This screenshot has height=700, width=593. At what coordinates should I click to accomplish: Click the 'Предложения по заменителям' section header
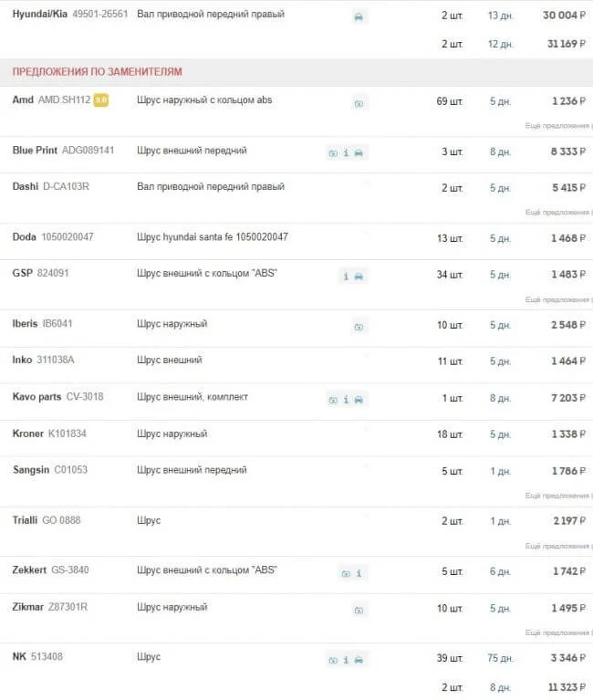point(97,71)
